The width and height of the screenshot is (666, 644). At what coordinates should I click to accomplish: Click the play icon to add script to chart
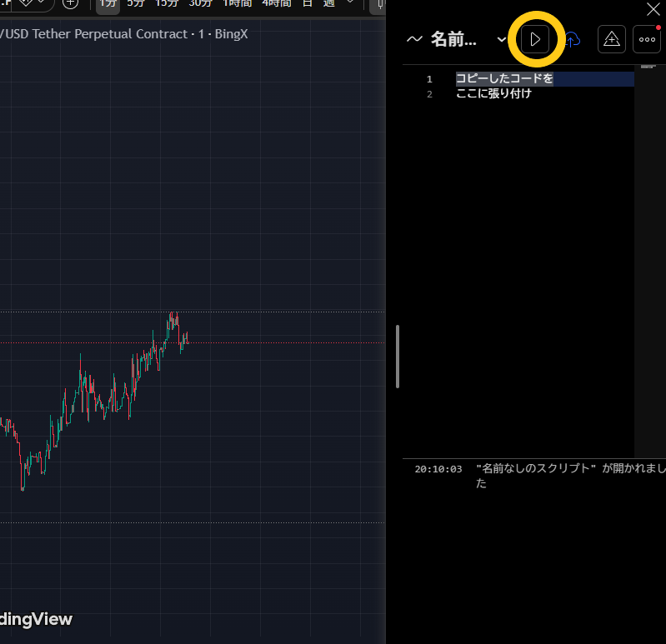click(x=535, y=39)
